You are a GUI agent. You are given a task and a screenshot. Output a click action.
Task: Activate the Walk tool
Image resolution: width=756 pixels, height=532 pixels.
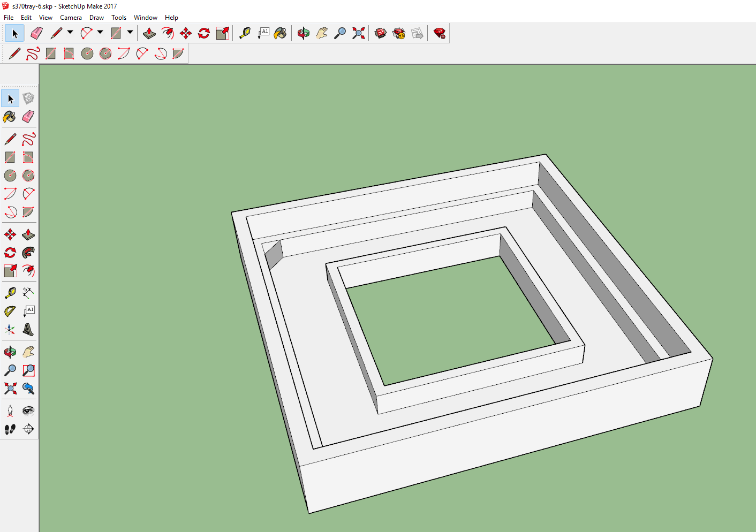click(x=10, y=429)
